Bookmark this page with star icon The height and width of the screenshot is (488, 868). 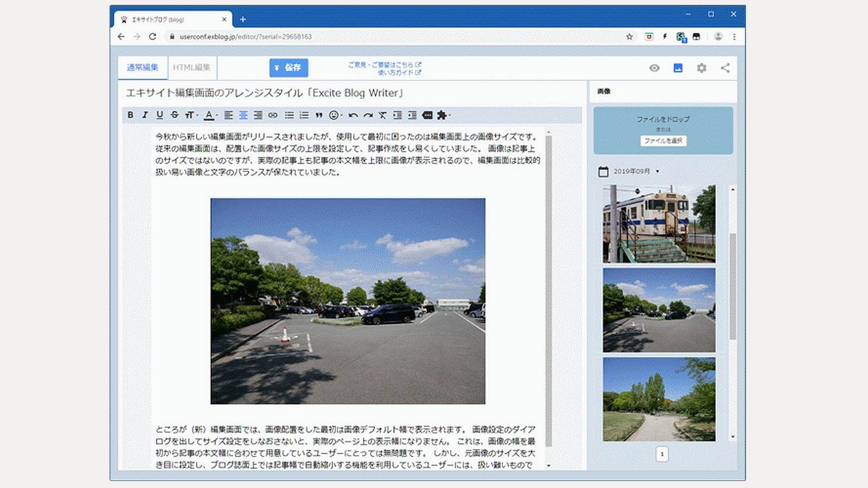tap(629, 36)
